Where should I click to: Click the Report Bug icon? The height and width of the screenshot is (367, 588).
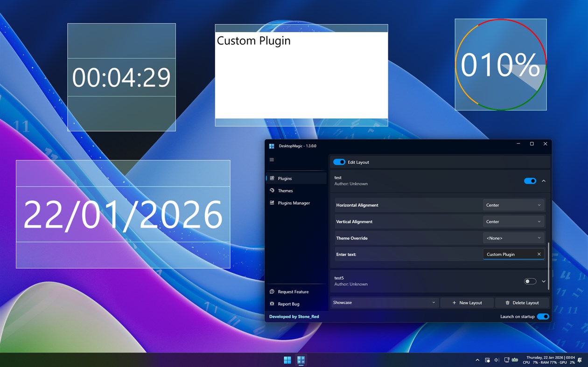coord(272,304)
